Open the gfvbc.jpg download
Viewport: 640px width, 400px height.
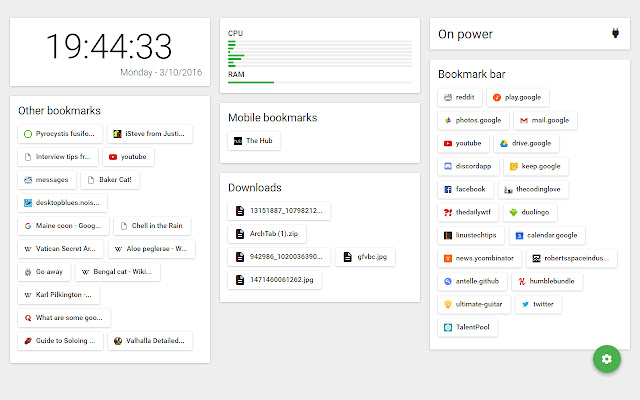point(366,257)
